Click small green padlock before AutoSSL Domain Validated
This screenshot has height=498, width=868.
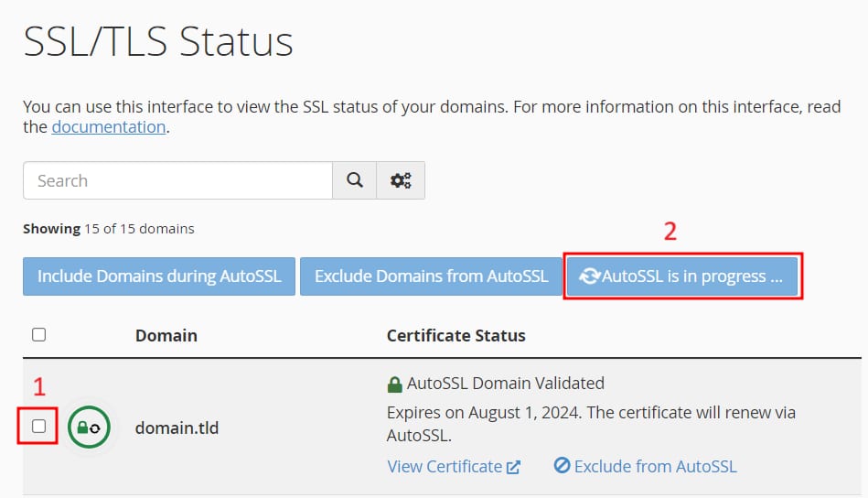coord(395,384)
